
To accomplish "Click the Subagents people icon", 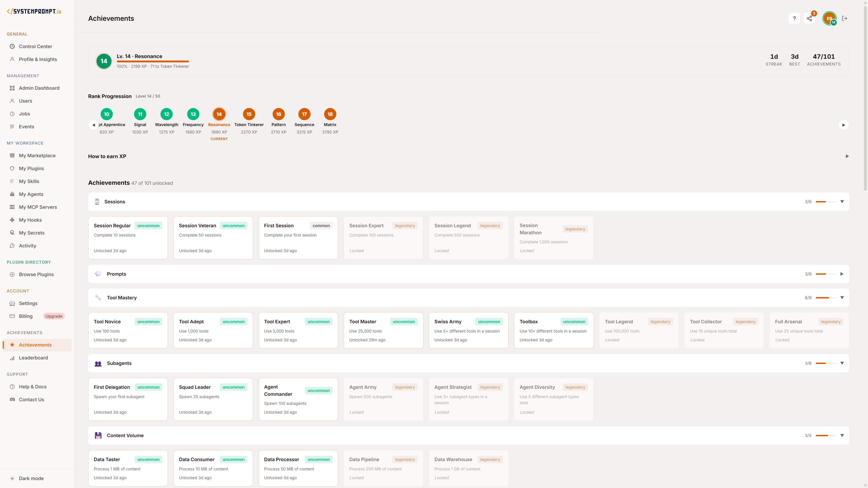I will pyautogui.click(x=98, y=363).
